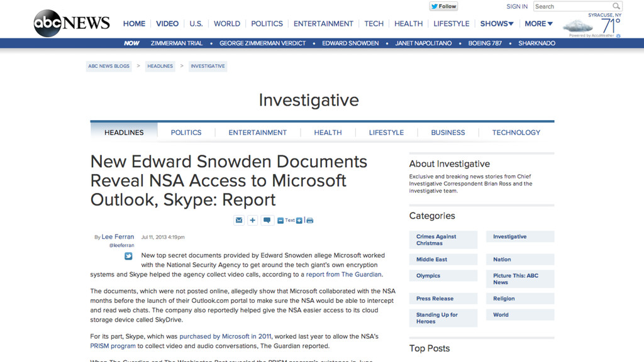Email this article via envelope icon

(239, 221)
